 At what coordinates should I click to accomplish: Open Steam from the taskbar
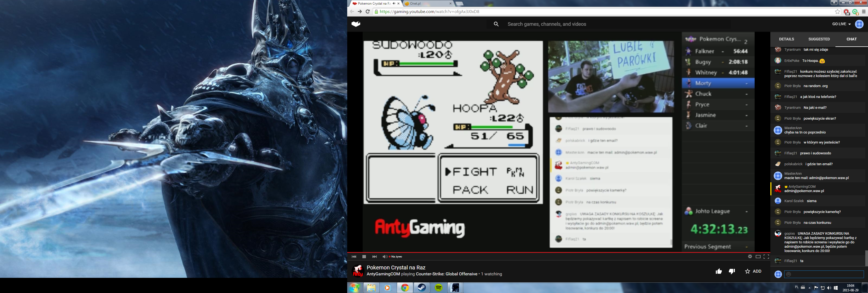point(422,288)
